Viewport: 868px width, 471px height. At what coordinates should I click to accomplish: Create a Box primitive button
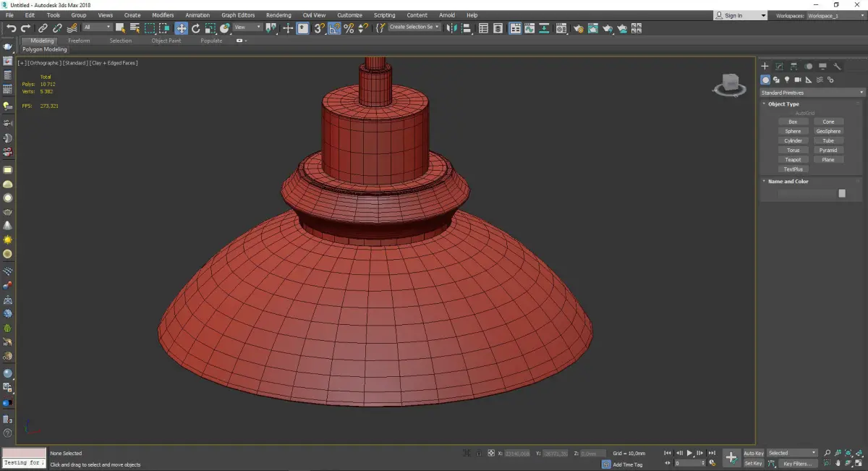[x=793, y=122]
